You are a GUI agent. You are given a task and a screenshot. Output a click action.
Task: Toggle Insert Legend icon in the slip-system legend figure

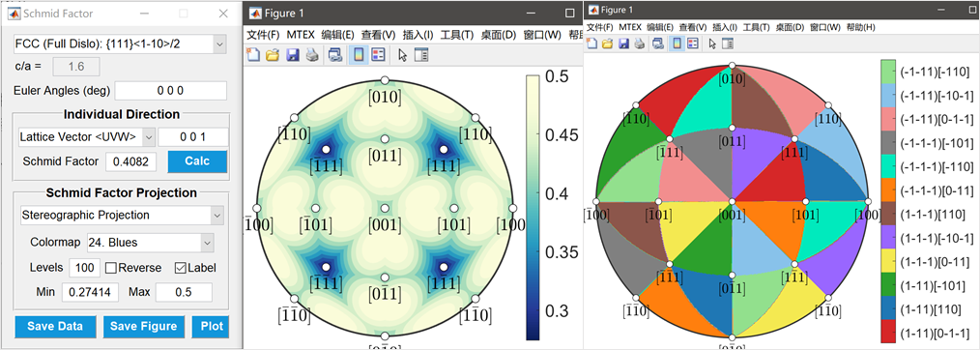(693, 44)
